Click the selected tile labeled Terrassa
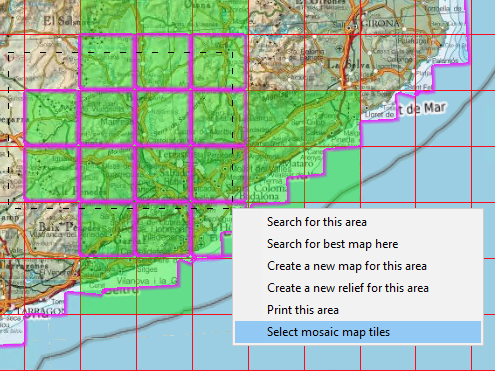 (163, 174)
